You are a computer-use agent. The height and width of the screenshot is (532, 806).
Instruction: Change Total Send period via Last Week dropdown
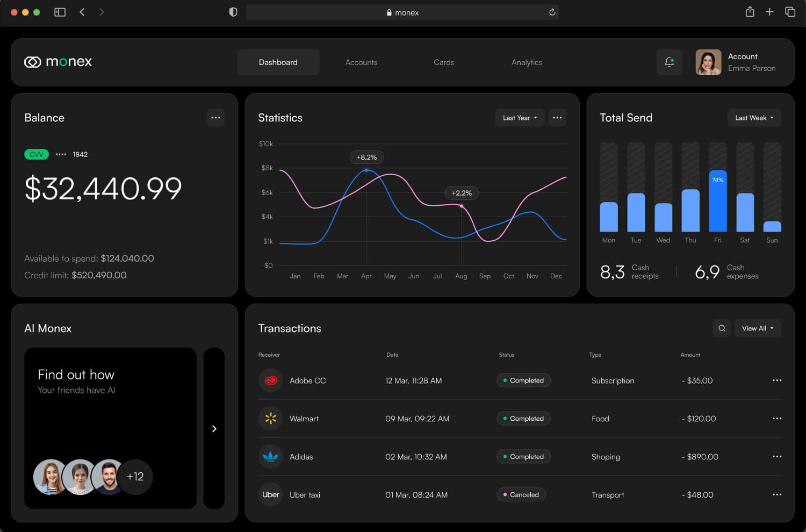coord(754,117)
